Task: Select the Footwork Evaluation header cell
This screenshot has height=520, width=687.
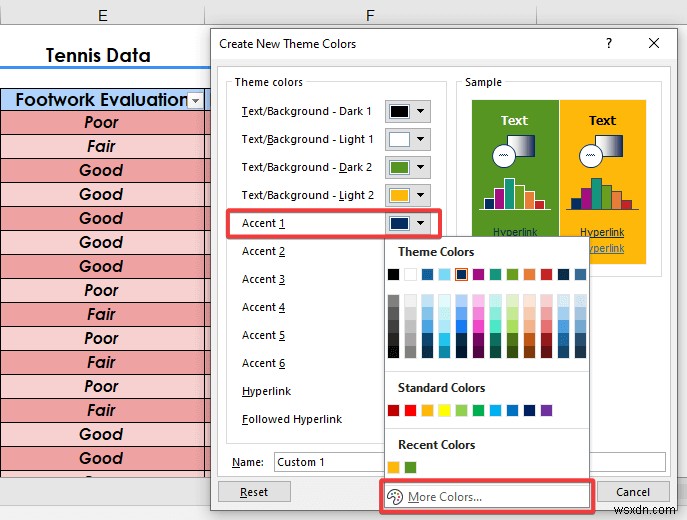Action: point(102,99)
